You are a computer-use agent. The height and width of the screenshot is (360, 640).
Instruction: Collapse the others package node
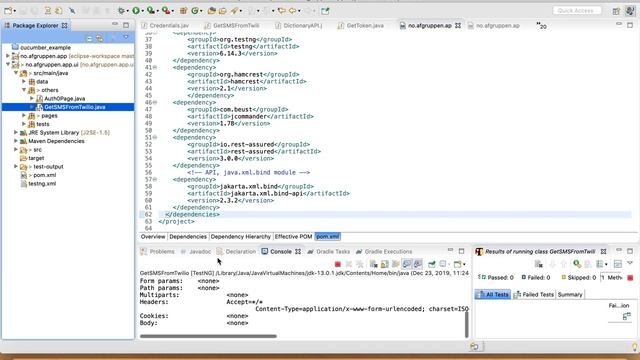24,90
